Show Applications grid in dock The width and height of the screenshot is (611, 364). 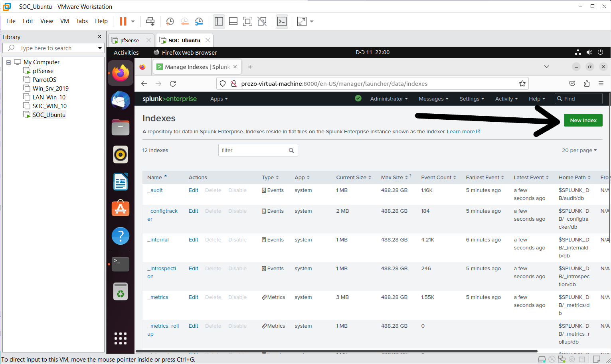tap(121, 338)
